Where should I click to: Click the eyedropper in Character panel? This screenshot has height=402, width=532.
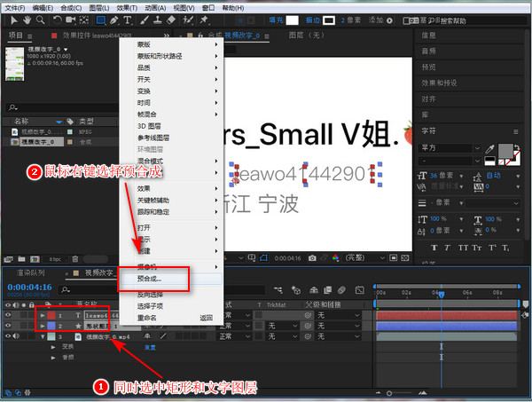[x=489, y=148]
